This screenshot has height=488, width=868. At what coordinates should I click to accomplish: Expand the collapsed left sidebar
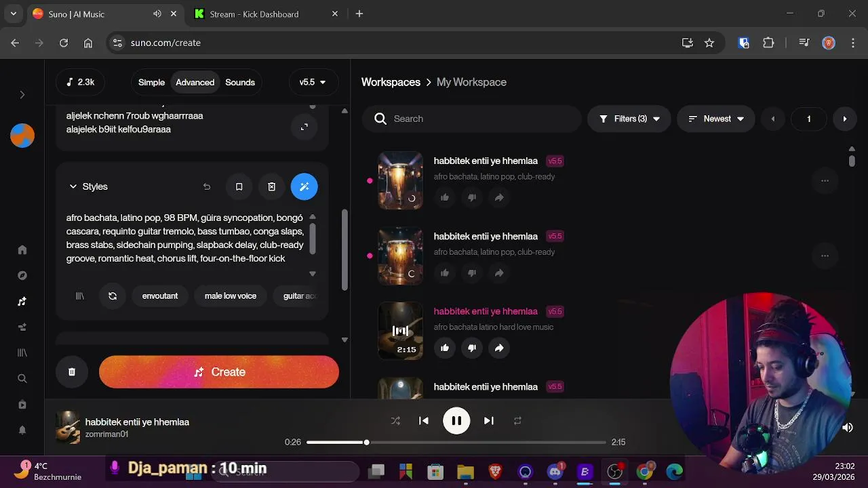(x=22, y=95)
